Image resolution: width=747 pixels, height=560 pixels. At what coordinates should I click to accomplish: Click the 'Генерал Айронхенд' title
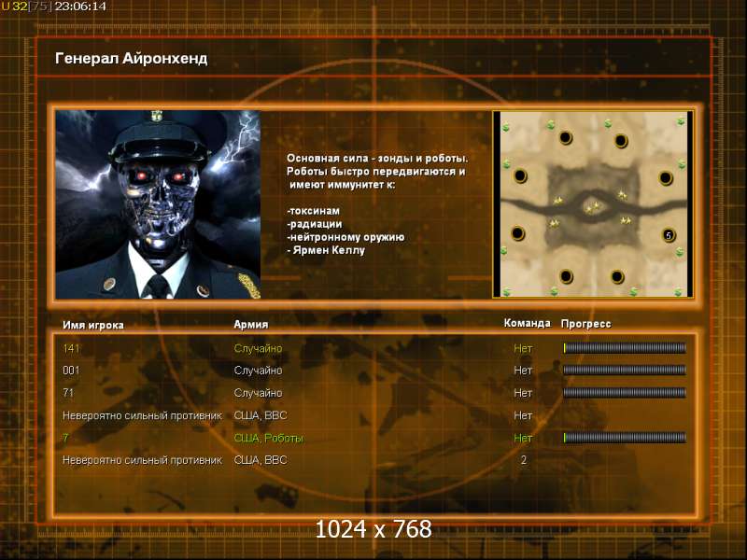pyautogui.click(x=132, y=59)
